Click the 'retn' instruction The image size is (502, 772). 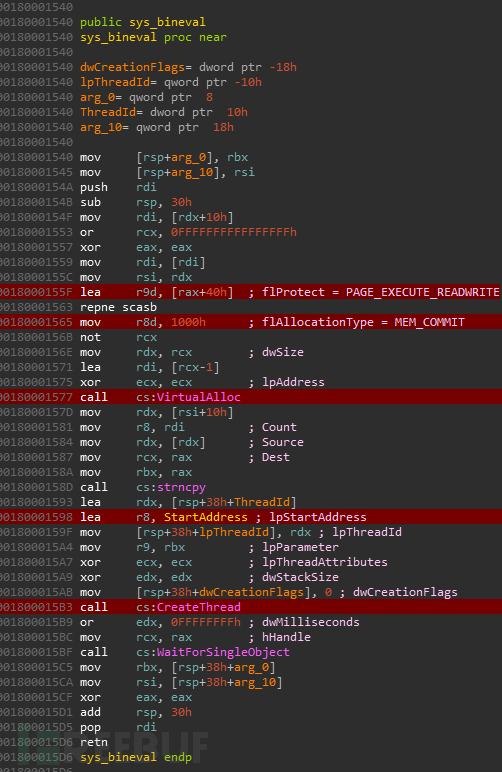tap(94, 742)
